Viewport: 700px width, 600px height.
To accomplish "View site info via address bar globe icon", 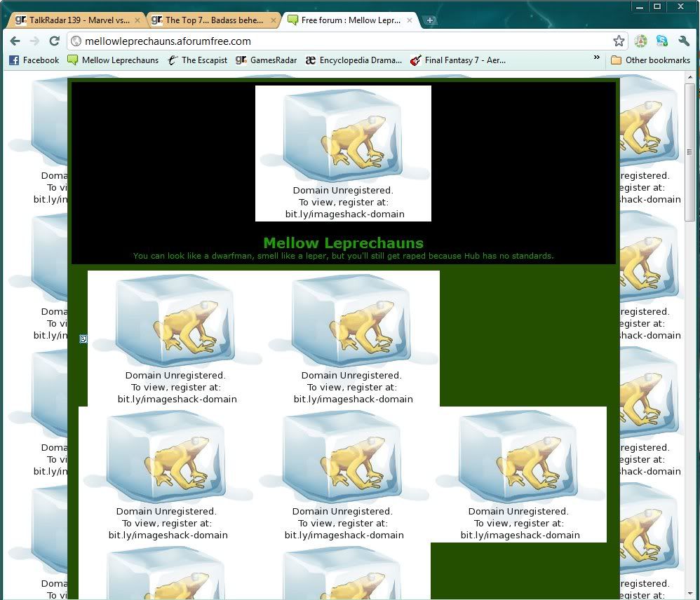I will [x=76, y=41].
